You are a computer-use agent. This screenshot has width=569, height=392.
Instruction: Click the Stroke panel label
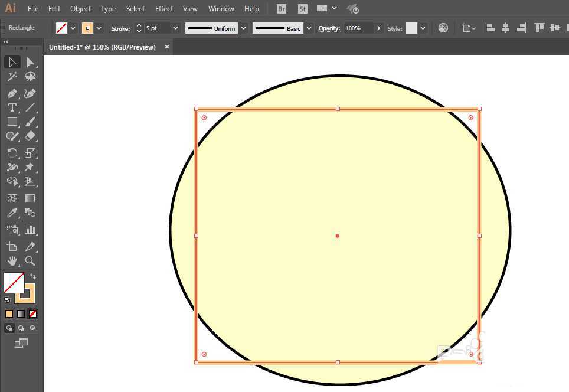[x=120, y=28]
